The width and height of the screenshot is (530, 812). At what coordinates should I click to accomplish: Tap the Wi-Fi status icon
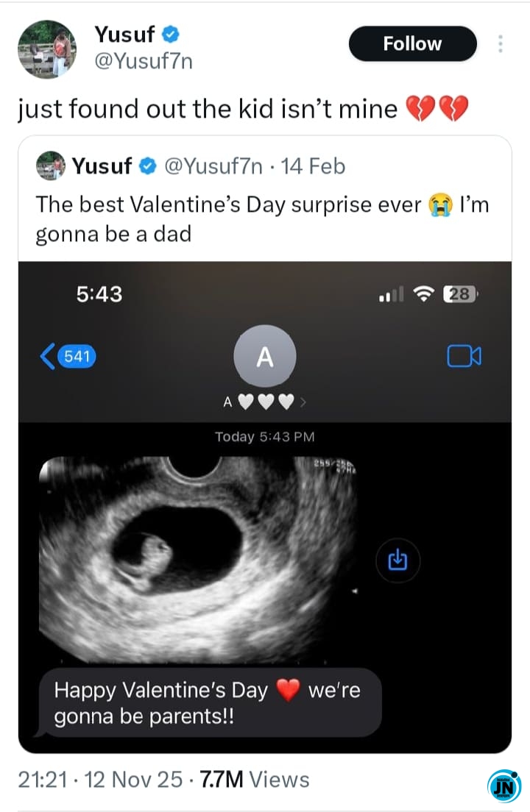[x=424, y=295]
